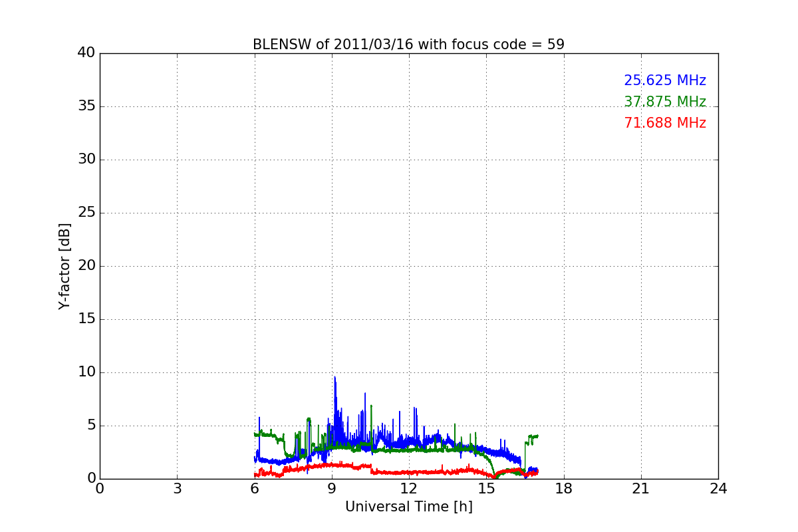798x532 pixels.
Task: Click the y-axis tick value 15
Action: click(x=86, y=319)
